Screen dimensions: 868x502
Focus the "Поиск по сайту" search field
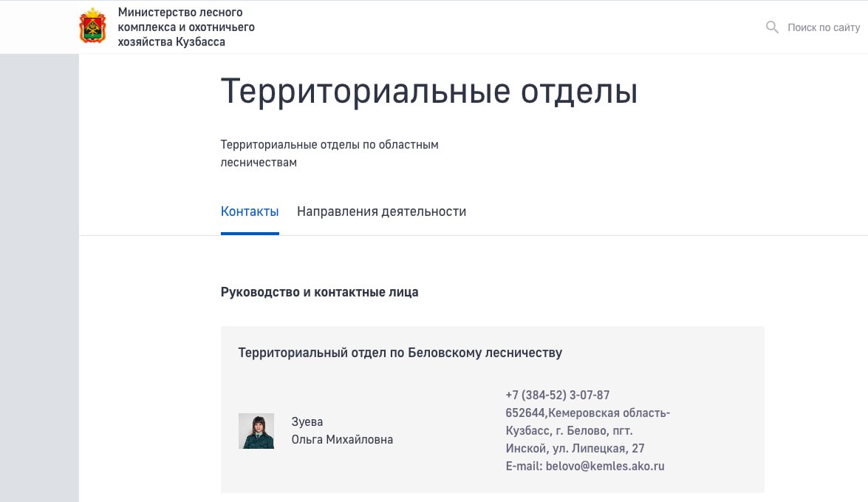823,27
